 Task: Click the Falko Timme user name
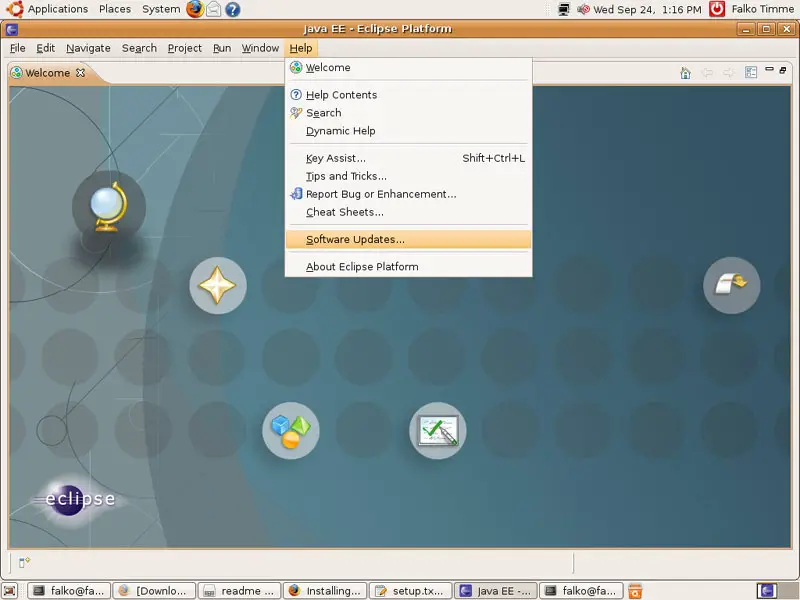point(763,9)
